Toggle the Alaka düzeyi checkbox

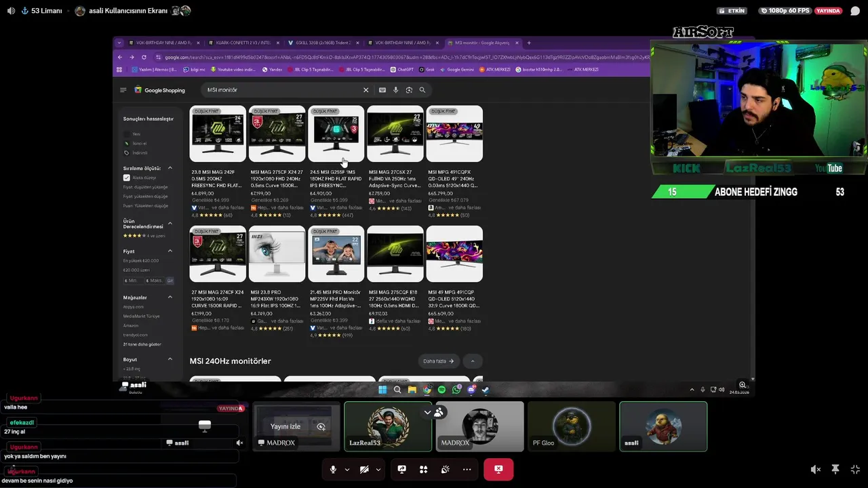tap(126, 178)
